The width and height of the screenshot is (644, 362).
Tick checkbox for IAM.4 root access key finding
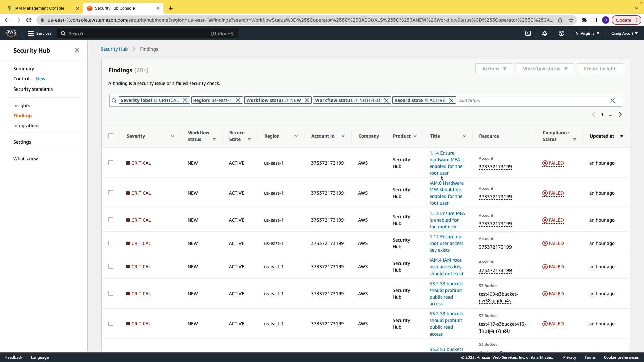pyautogui.click(x=111, y=266)
